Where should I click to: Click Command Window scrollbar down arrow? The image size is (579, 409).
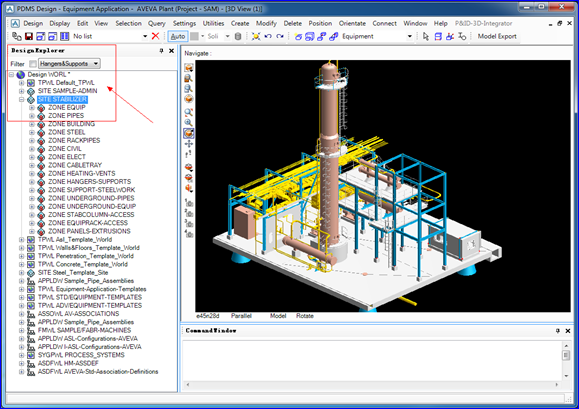pos(566,376)
